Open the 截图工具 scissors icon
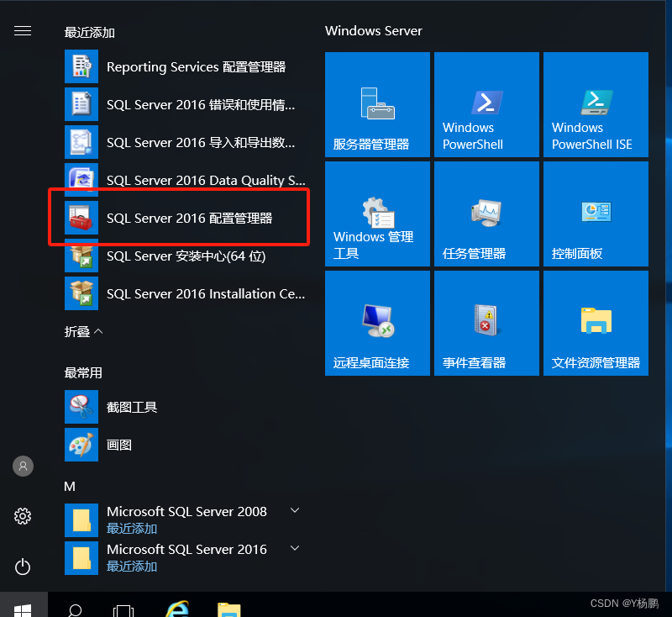Screen dimensions: 672x617 pos(81,407)
